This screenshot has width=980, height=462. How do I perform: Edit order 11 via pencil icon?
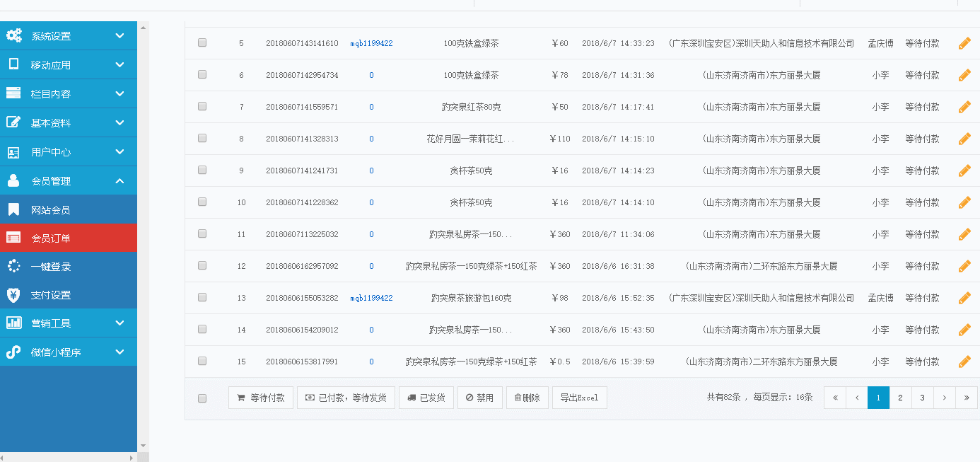964,234
